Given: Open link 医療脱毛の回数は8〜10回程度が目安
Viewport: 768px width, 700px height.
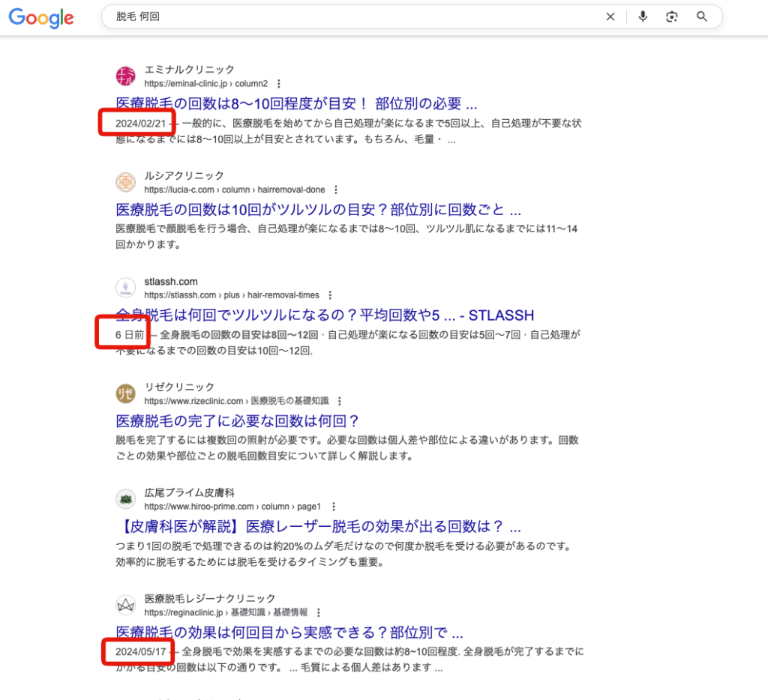Looking at the screenshot, I should [296, 103].
